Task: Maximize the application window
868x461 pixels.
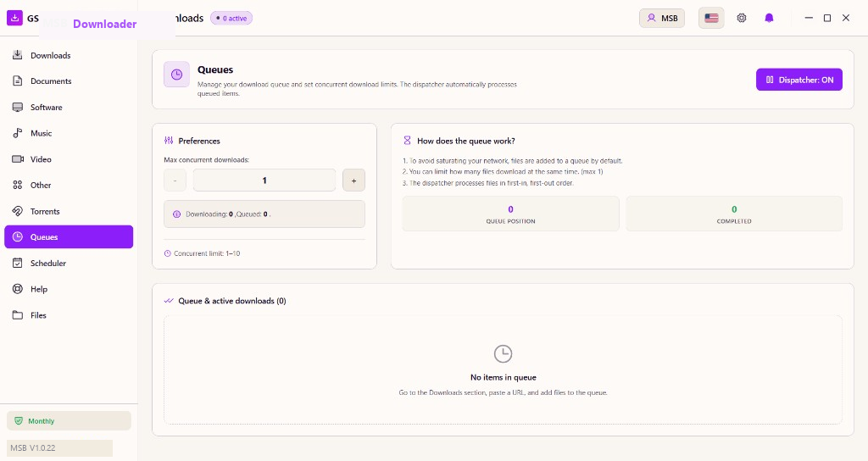Action: click(x=827, y=18)
